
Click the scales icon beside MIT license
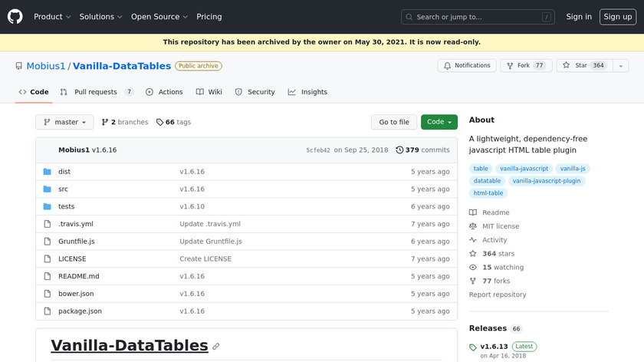pos(473,226)
